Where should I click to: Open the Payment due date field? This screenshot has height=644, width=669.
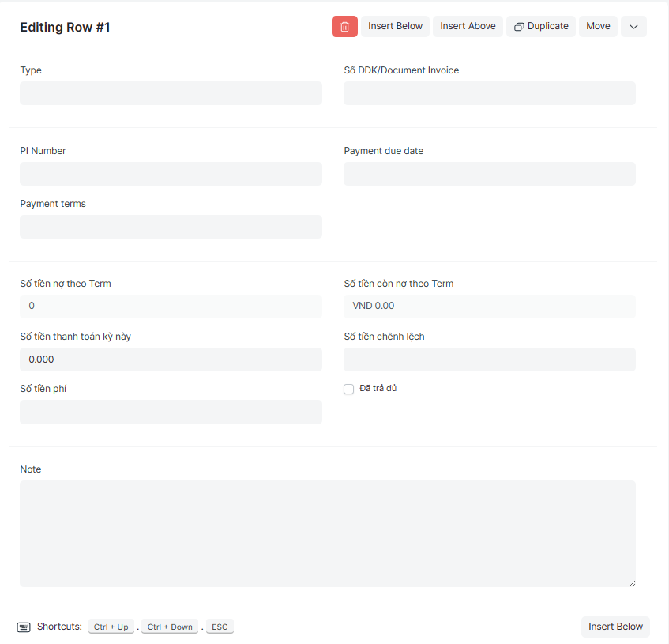[x=489, y=174]
